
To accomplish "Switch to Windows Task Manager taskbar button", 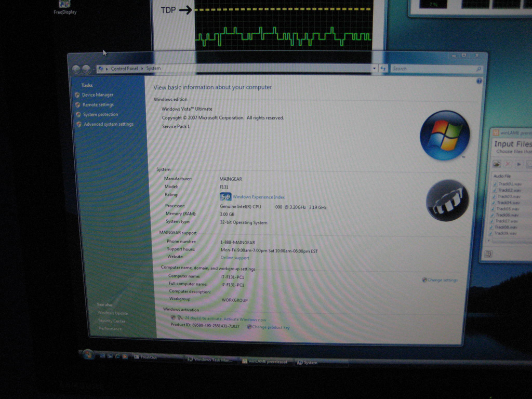I will [211, 360].
